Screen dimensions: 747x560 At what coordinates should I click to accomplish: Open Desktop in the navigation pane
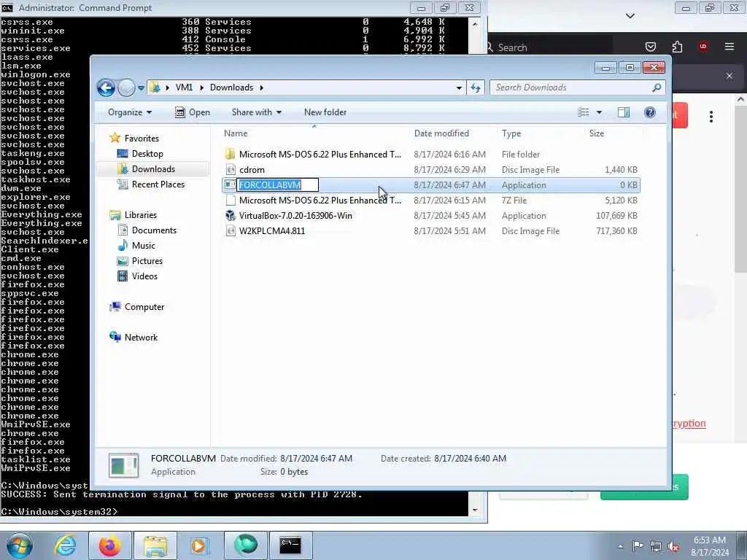(x=147, y=154)
